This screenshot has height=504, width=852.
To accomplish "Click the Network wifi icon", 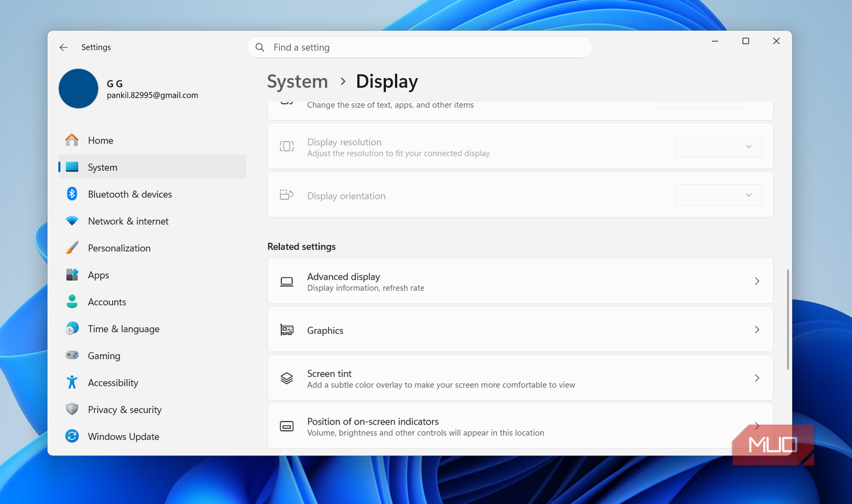I will (x=72, y=221).
